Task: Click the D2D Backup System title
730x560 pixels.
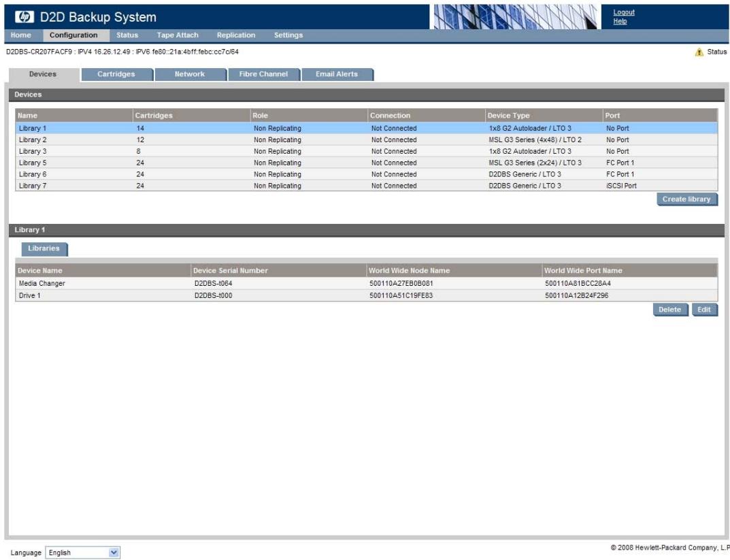Action: 98,17
